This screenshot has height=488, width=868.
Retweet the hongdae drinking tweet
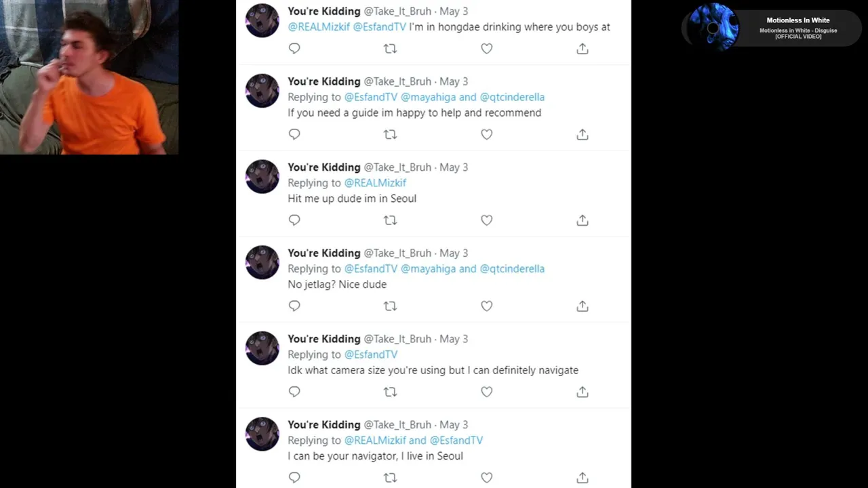pyautogui.click(x=390, y=49)
